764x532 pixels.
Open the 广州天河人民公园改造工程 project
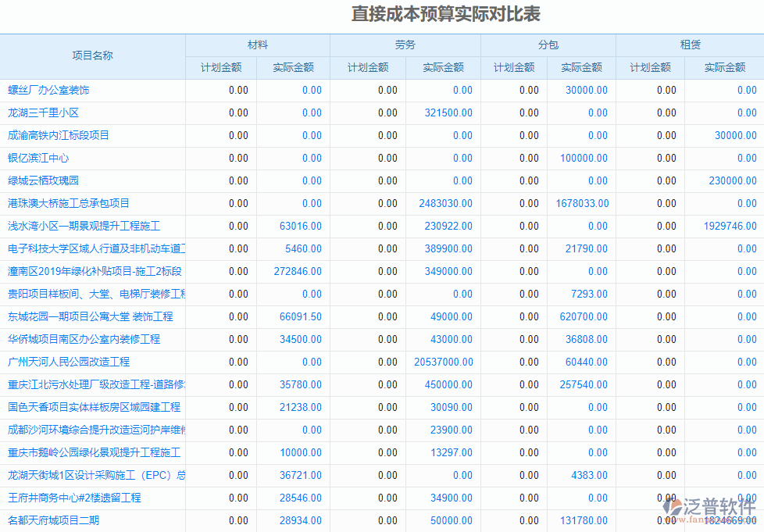click(x=69, y=362)
